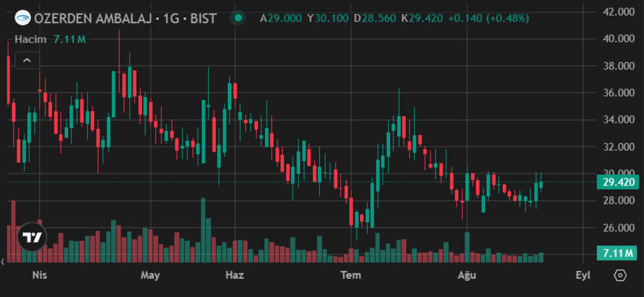Viewport: 644px width, 297px height.
Task: Select the 40.000 price axis label
Action: coord(619,39)
